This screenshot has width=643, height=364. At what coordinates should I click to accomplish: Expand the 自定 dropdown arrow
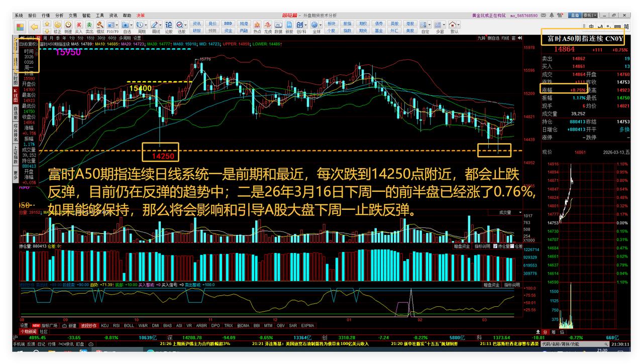click(x=430, y=25)
